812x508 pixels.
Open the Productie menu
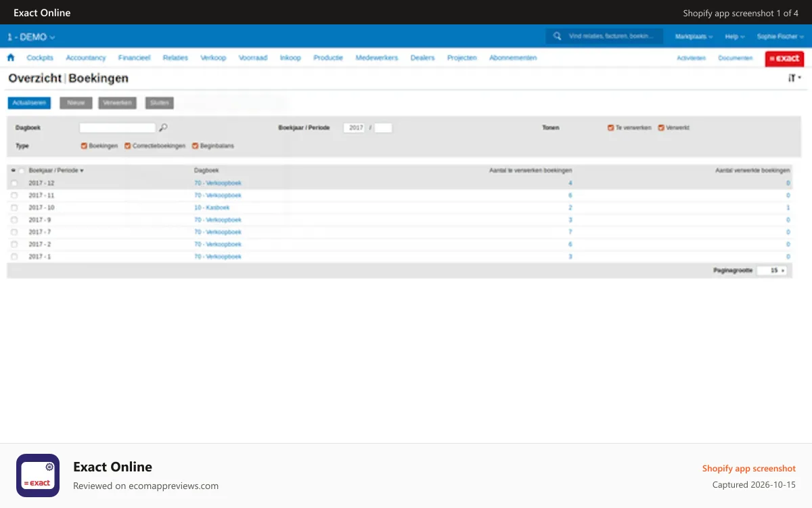pyautogui.click(x=328, y=58)
